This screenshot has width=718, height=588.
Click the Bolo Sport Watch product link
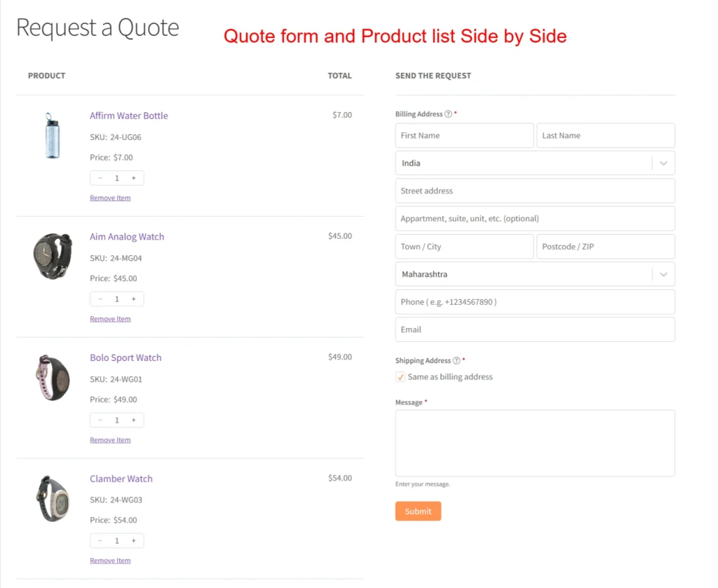(126, 357)
